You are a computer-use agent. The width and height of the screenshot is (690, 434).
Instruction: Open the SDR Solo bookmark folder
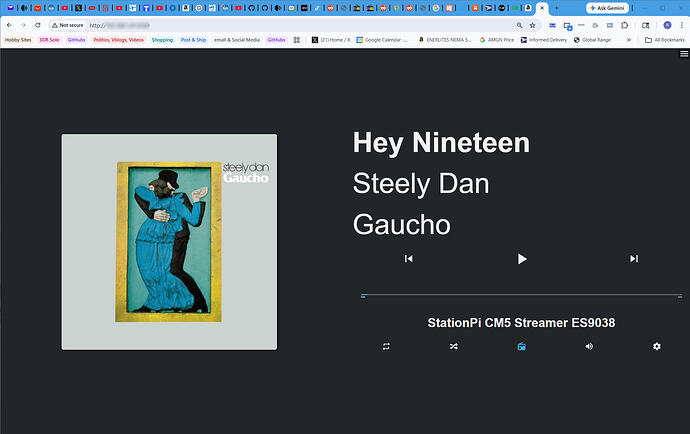[x=49, y=40]
